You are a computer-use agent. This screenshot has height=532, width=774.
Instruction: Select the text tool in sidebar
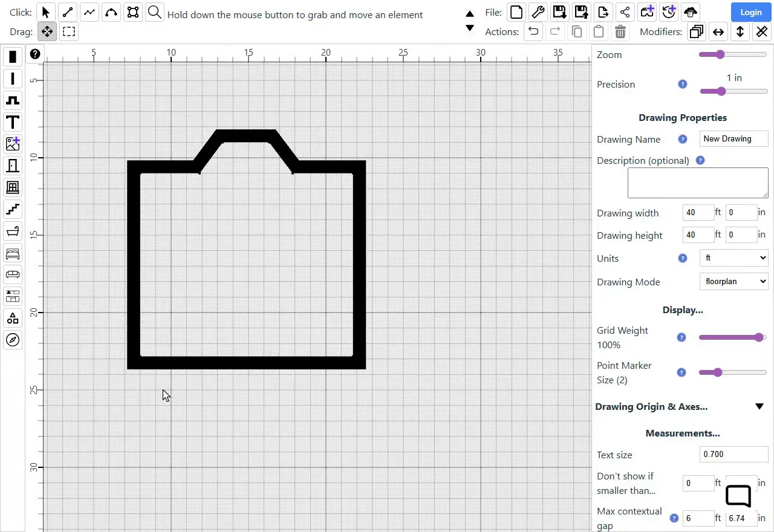coord(13,122)
